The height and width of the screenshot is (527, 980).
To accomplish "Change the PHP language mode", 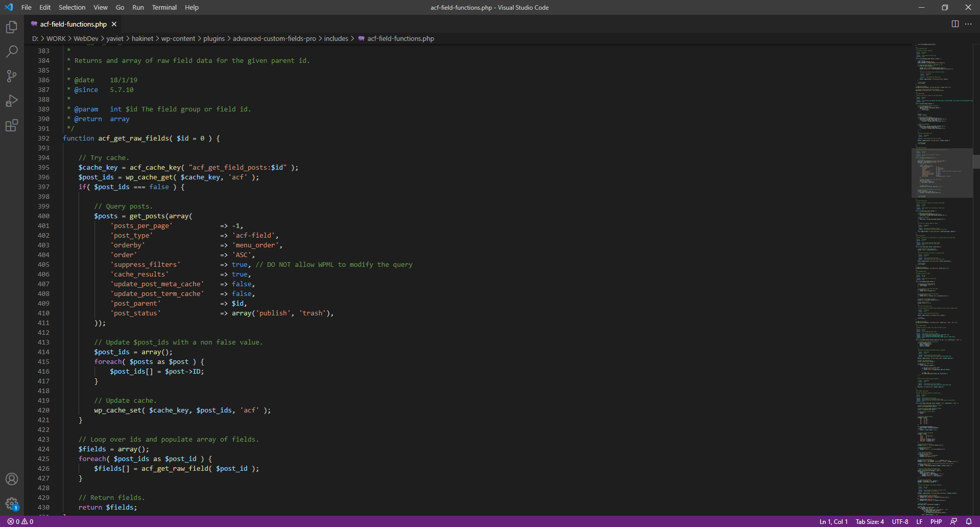I will [936, 521].
